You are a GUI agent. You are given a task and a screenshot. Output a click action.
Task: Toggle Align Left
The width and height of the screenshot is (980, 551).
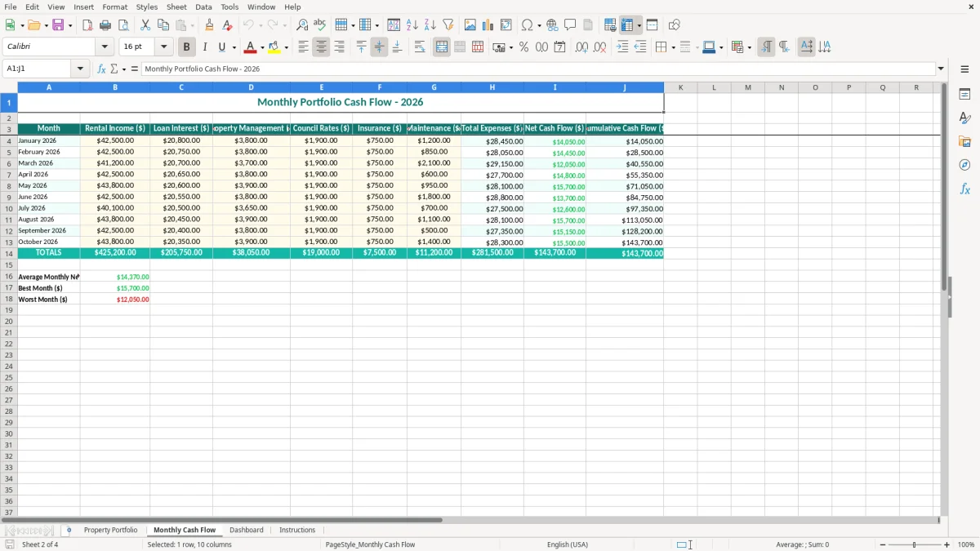(303, 47)
